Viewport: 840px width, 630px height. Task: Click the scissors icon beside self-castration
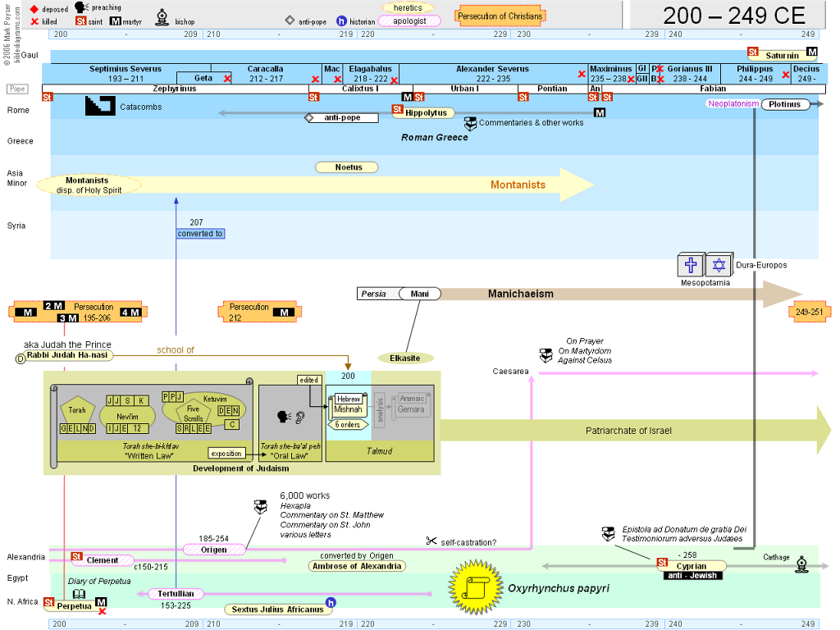(431, 541)
